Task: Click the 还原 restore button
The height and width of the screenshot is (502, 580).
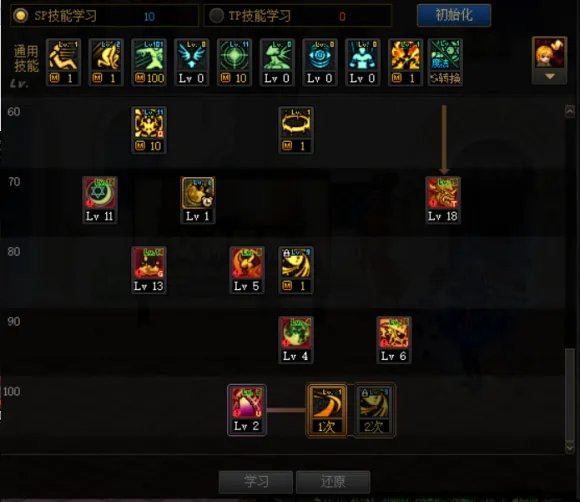Action: coord(333,482)
